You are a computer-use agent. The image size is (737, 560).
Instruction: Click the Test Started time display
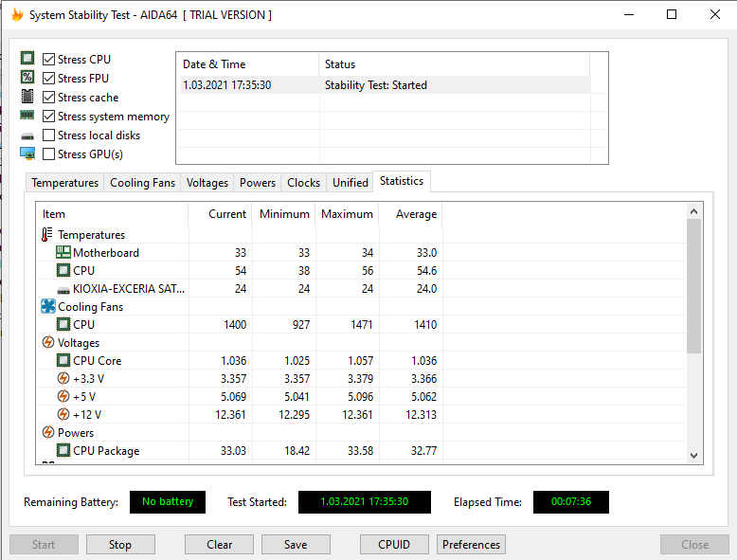coord(365,501)
